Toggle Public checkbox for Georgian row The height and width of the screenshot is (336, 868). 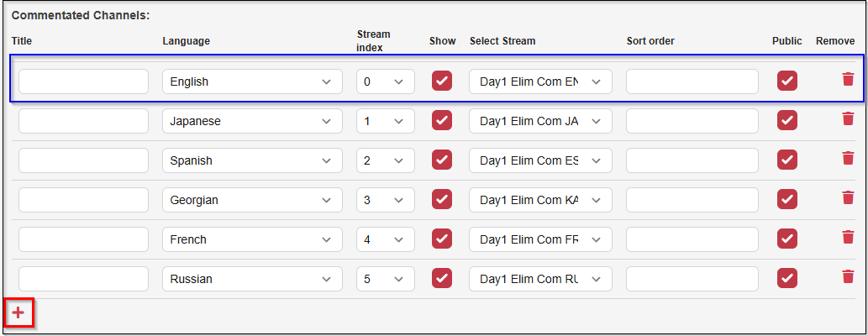pos(787,199)
